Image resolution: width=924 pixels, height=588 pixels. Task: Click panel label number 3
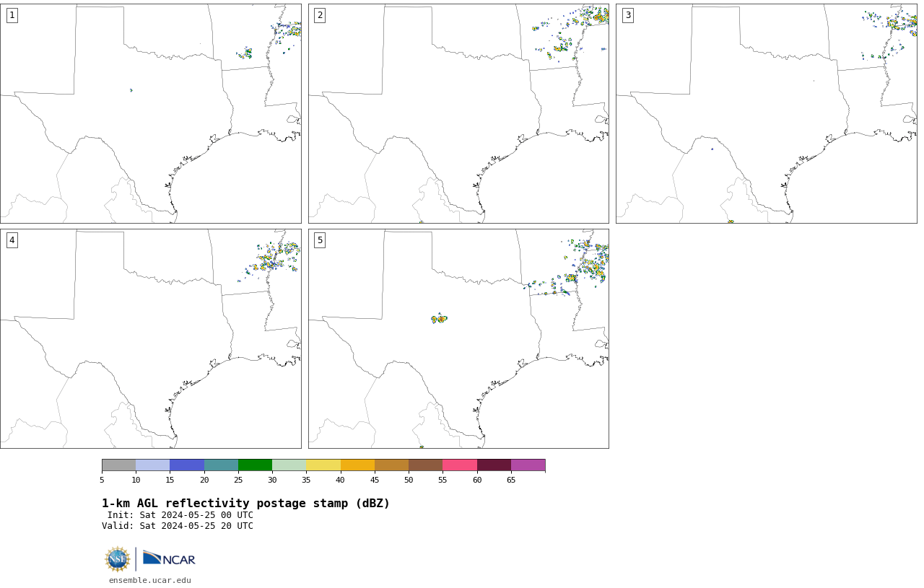pos(628,15)
